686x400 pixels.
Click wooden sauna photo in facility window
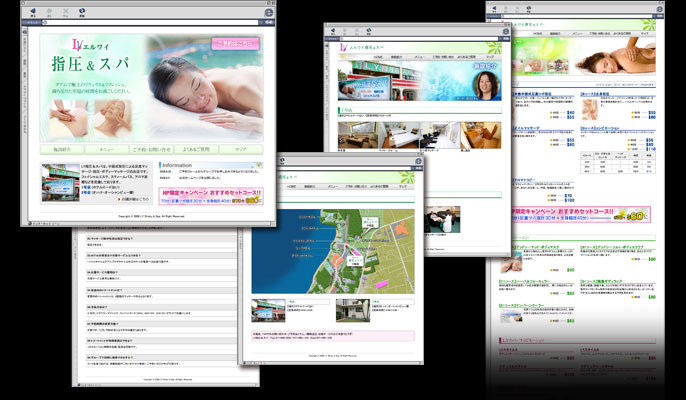click(481, 135)
